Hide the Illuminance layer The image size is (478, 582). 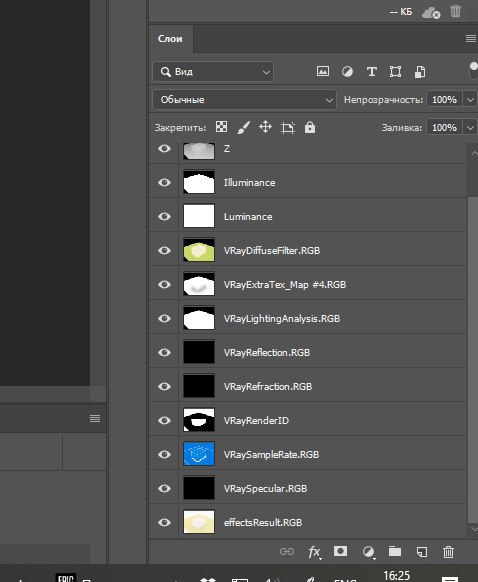164,182
